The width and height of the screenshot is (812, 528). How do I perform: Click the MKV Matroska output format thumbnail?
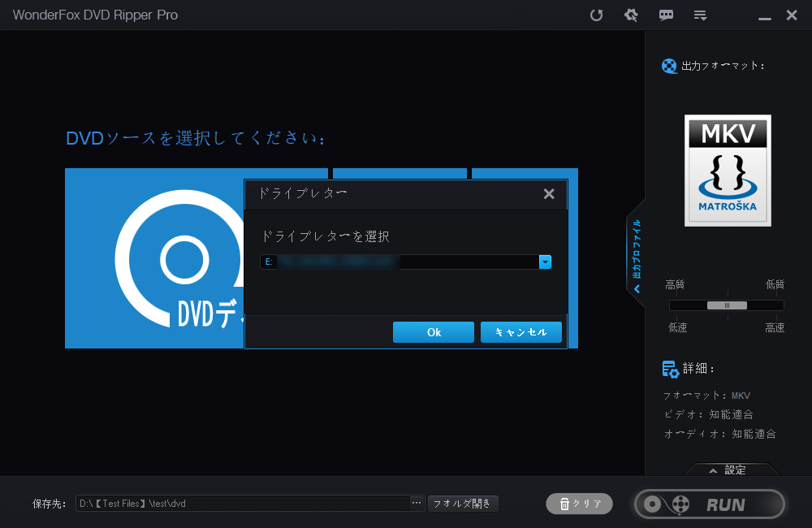pyautogui.click(x=728, y=171)
